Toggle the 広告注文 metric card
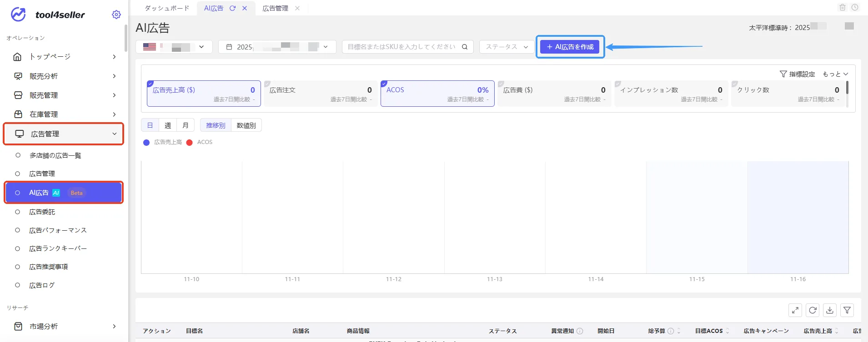The width and height of the screenshot is (868, 342). click(x=321, y=94)
